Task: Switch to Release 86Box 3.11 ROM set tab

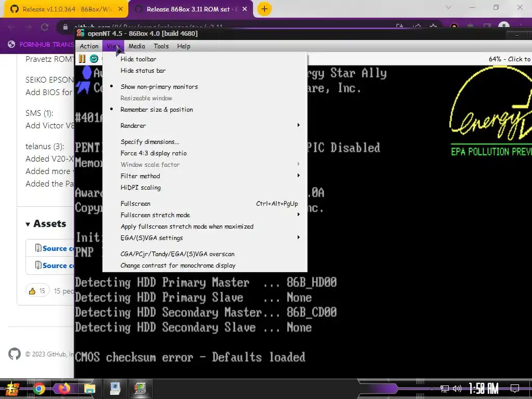Action: 191,9
